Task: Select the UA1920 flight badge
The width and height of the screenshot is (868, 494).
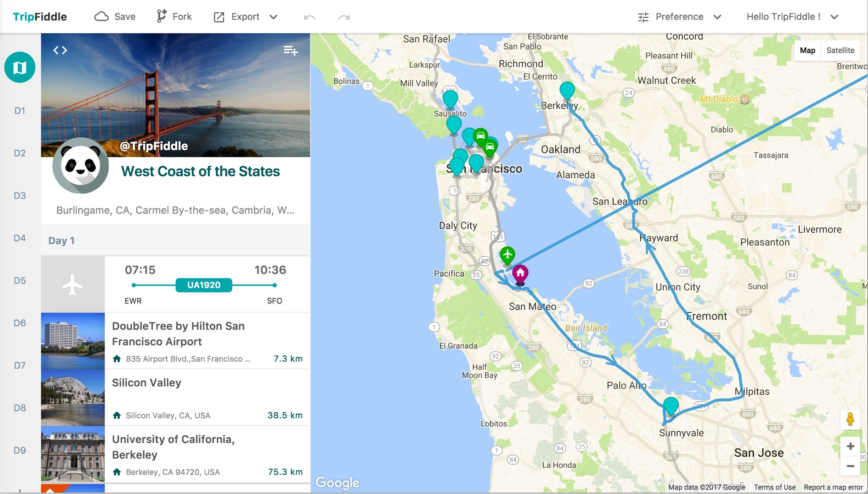Action: [x=204, y=285]
